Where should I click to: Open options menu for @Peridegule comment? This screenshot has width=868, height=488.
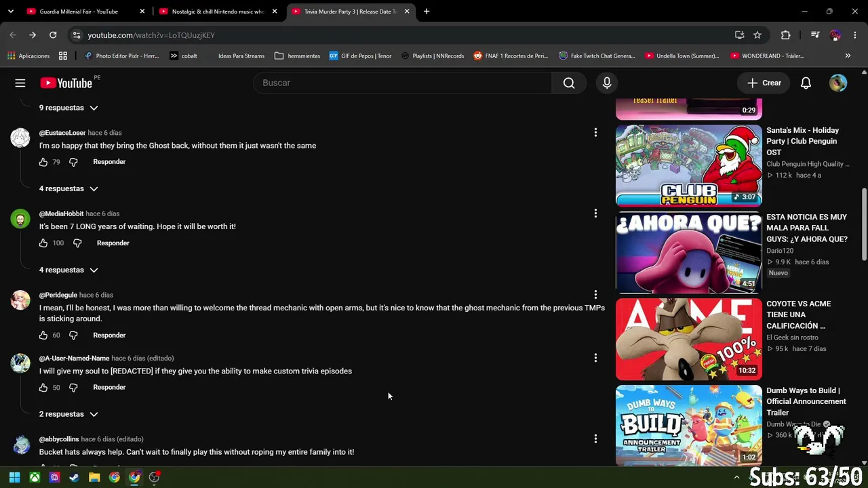pos(595,295)
